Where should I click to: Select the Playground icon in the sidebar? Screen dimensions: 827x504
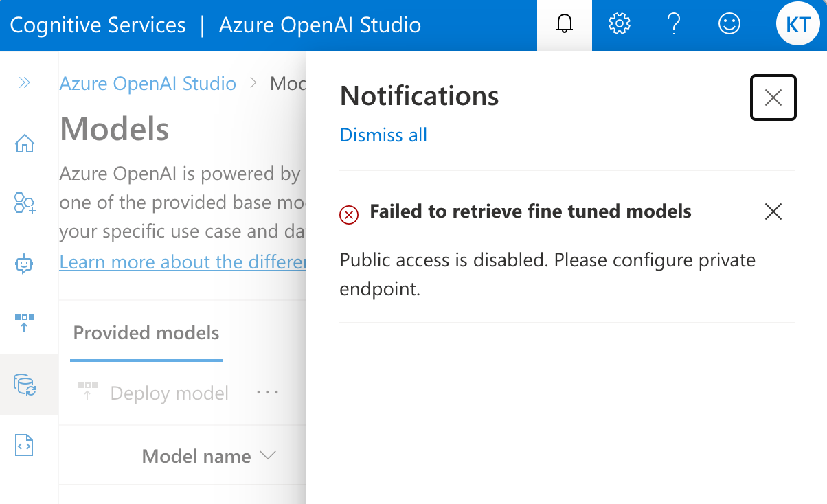click(x=24, y=203)
